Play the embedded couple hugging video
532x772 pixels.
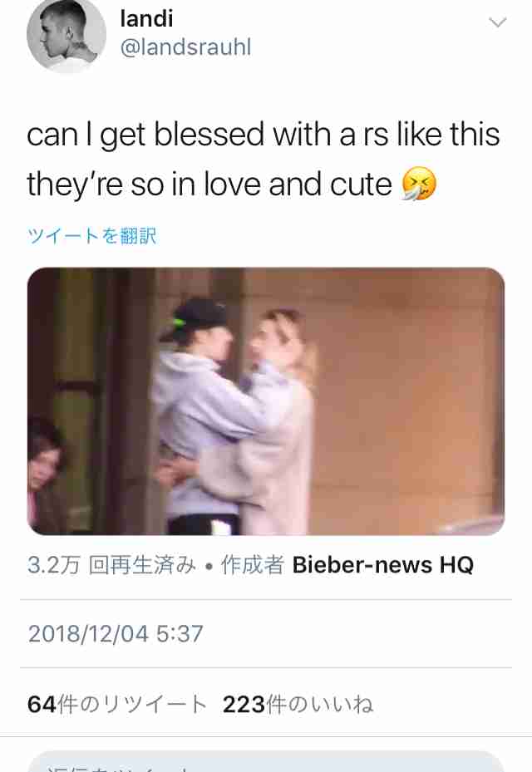click(266, 401)
